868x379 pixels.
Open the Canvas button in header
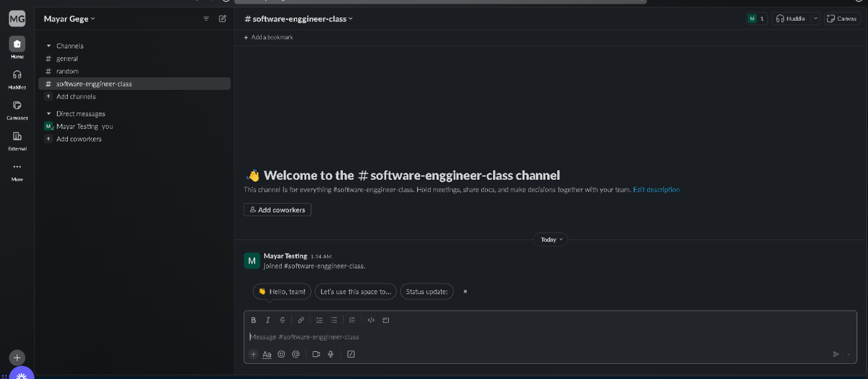[842, 19]
